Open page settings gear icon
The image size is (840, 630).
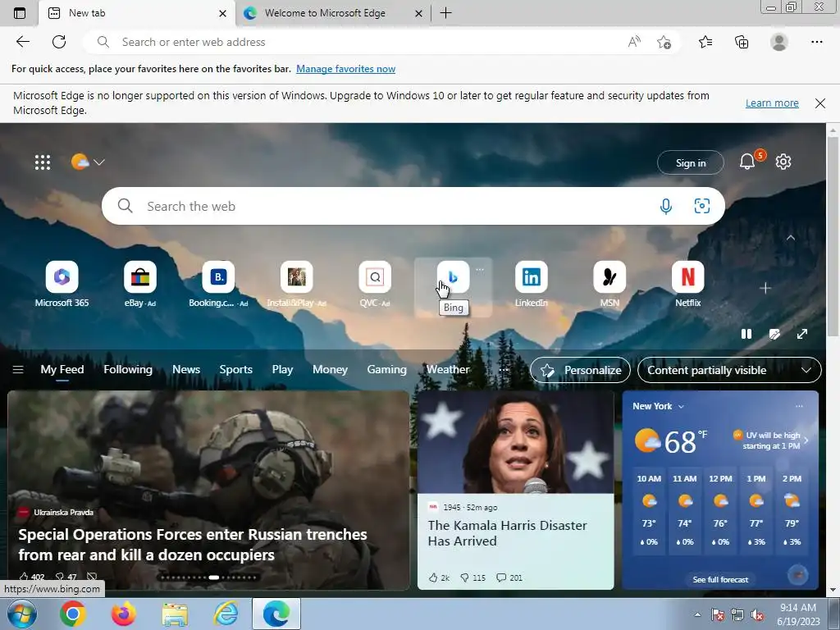pyautogui.click(x=783, y=162)
